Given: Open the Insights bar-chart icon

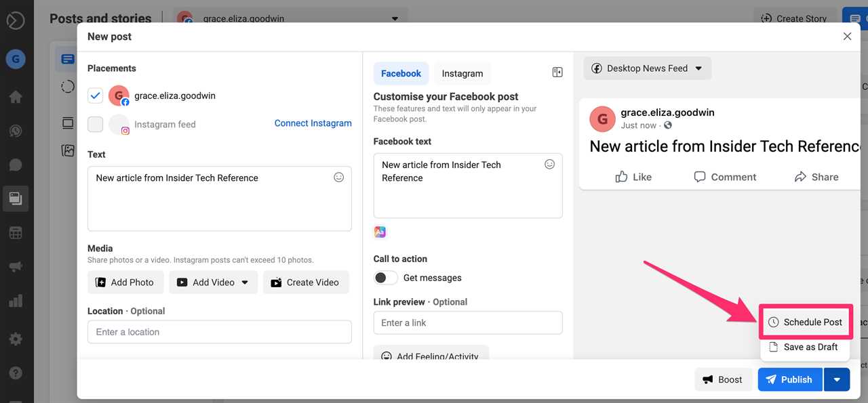Looking at the screenshot, I should pyautogui.click(x=16, y=300).
